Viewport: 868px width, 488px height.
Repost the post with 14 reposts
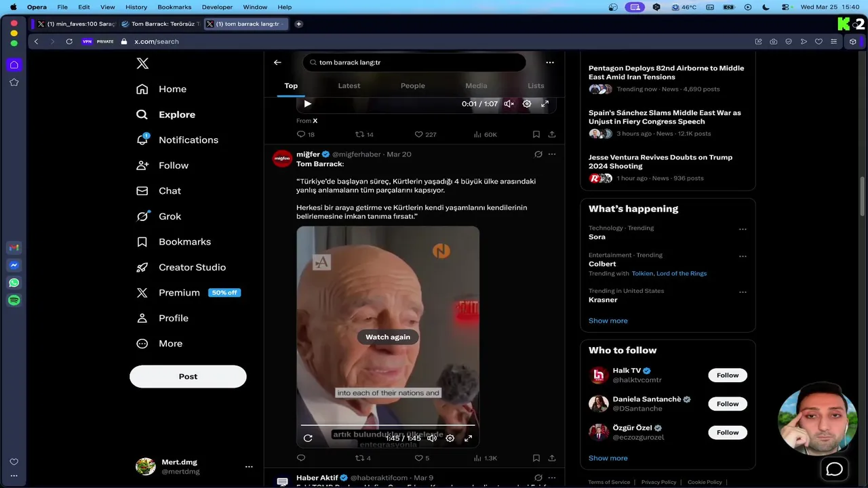click(365, 134)
